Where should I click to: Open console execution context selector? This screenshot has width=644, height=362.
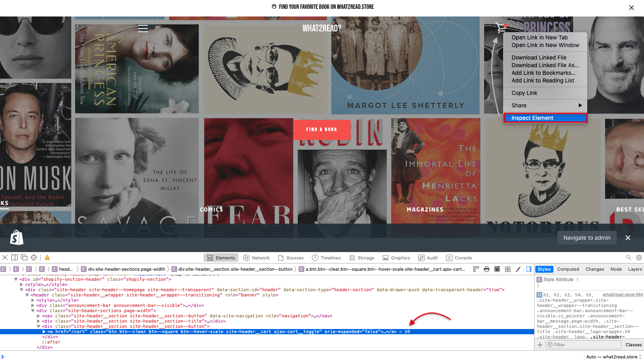tap(613, 357)
